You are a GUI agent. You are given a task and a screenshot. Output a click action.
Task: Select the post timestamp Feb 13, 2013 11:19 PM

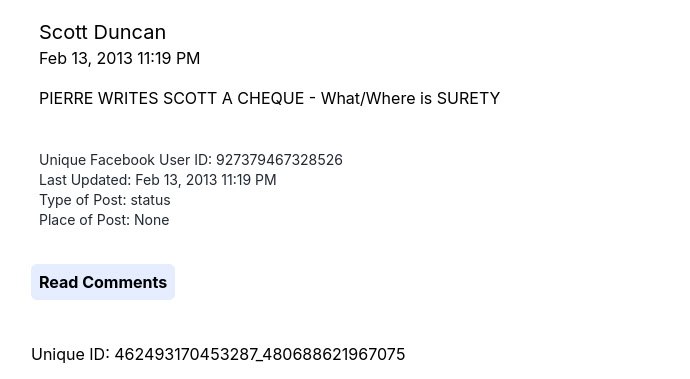coord(120,59)
